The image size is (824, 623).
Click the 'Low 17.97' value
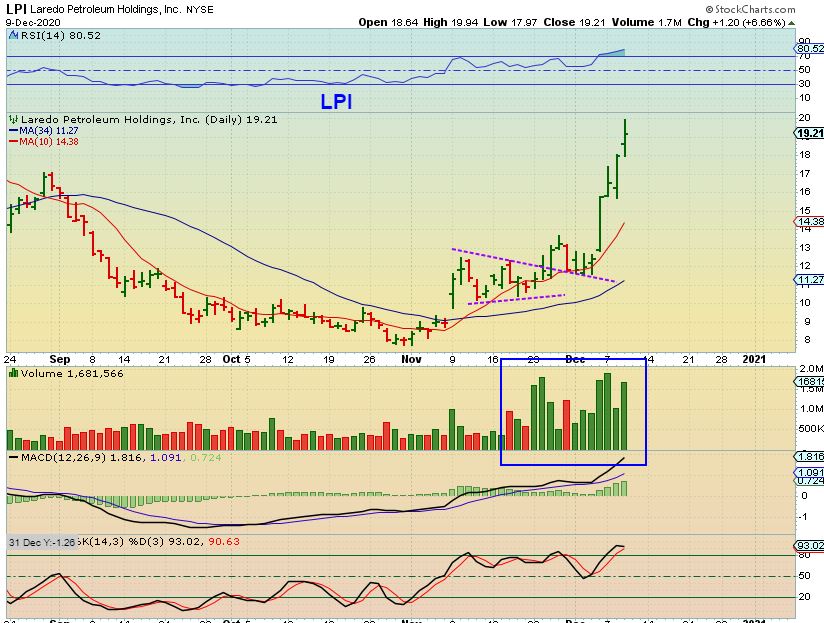(511, 23)
